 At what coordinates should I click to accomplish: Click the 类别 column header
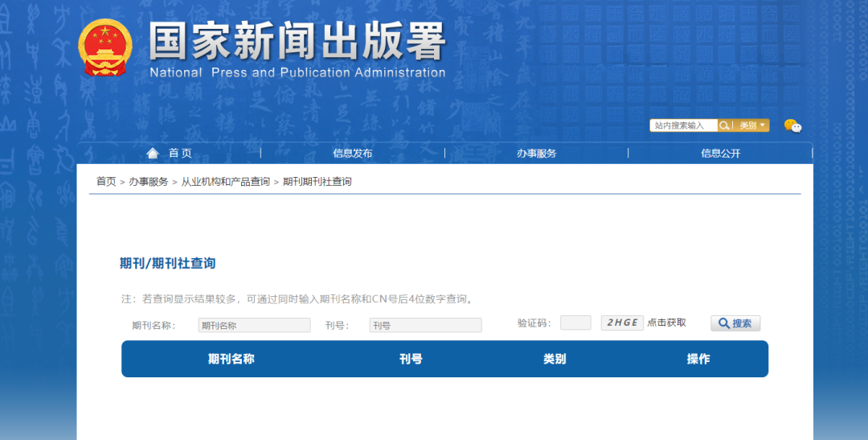pyautogui.click(x=555, y=359)
